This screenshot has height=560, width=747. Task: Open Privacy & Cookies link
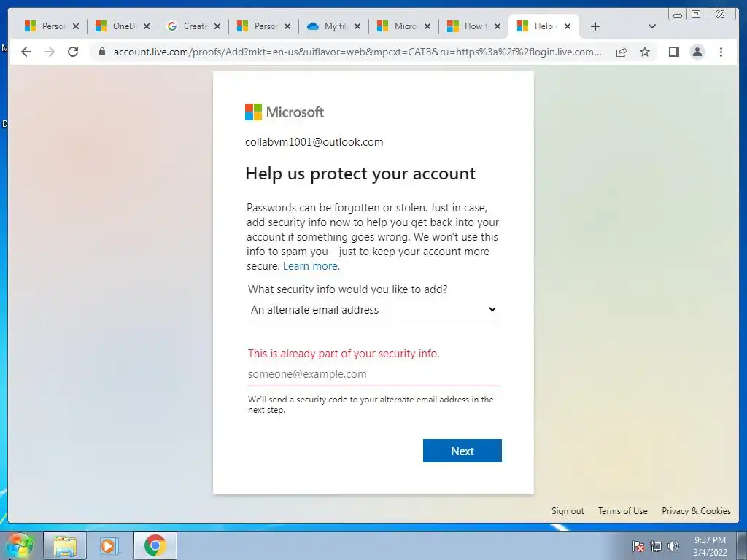pos(696,511)
